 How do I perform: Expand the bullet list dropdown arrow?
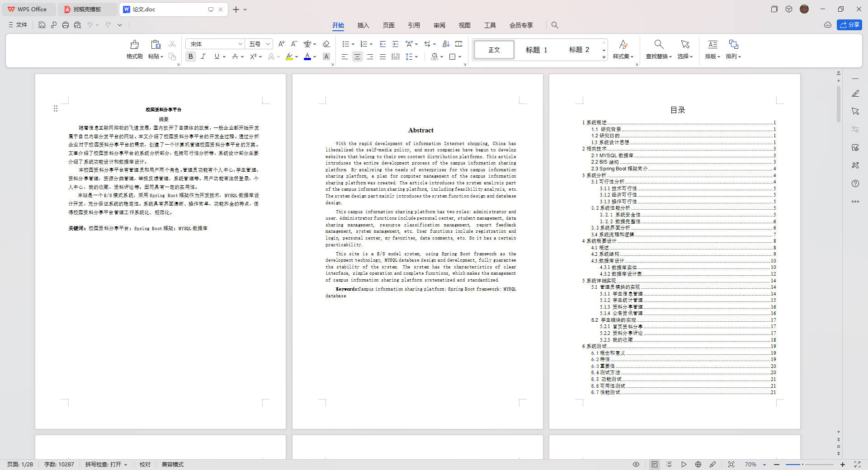(x=353, y=44)
